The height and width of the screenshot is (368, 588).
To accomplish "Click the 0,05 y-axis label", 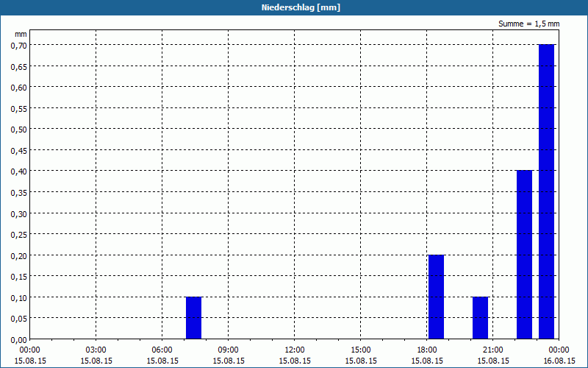I will (x=19, y=319).
